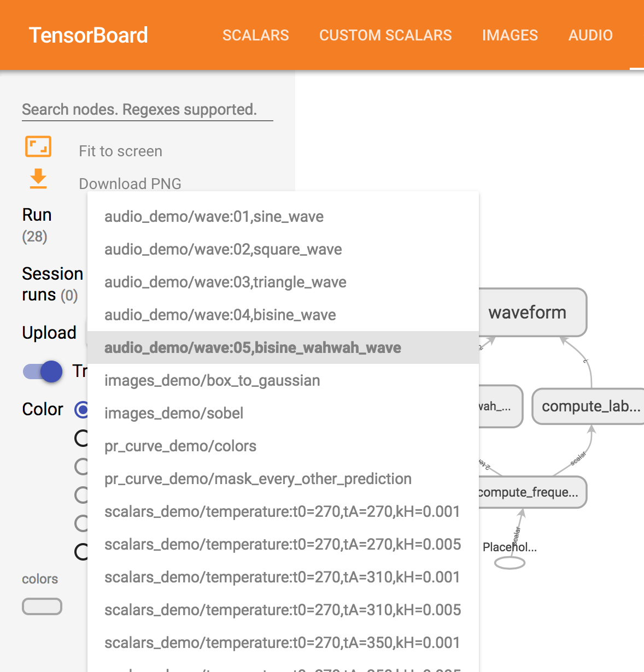Select run audio_demo/wave:02,square_wave

[283, 249]
